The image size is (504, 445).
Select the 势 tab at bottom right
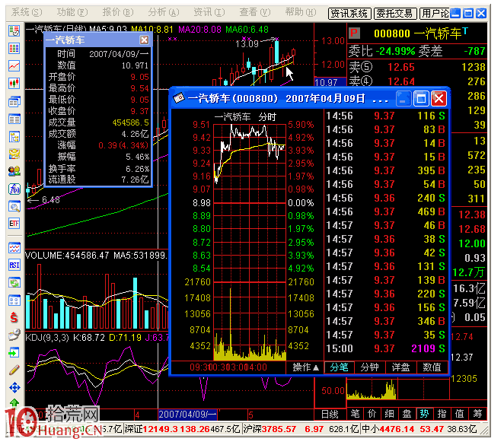coord(424,414)
